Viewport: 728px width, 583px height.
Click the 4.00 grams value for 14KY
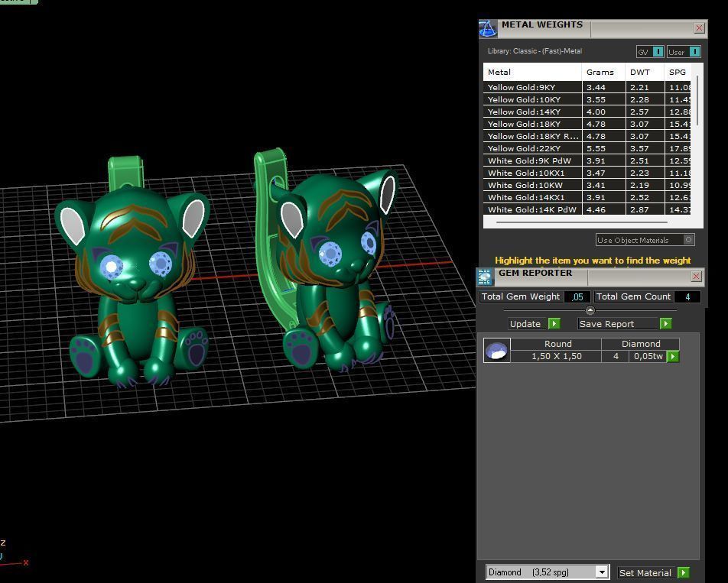click(596, 112)
